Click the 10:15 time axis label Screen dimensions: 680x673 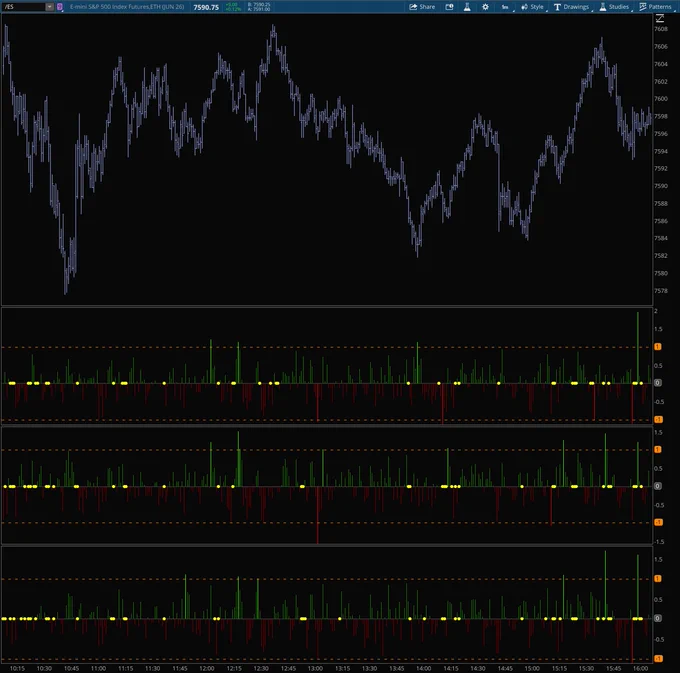point(17,668)
